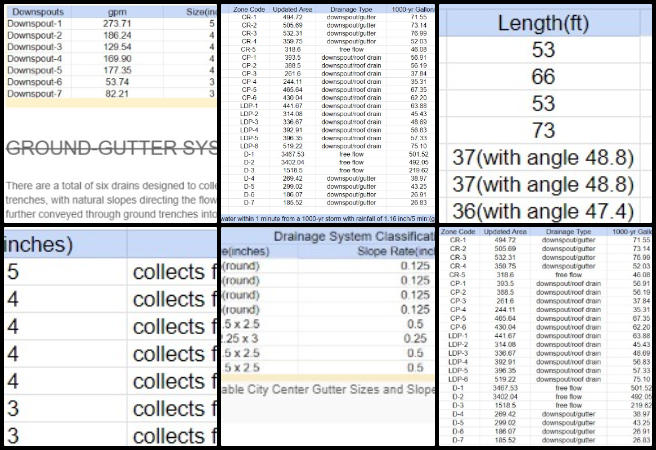
Task: Select the '2.25 x 3' size cell
Action: 238,339
